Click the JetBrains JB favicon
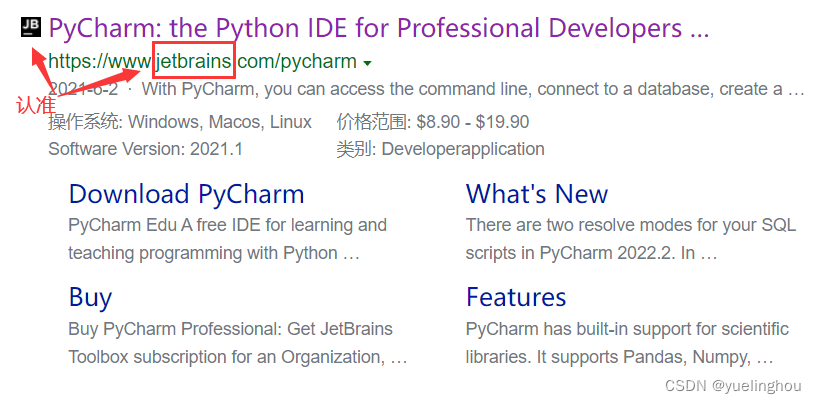The width and height of the screenshot is (816, 404). (30, 27)
